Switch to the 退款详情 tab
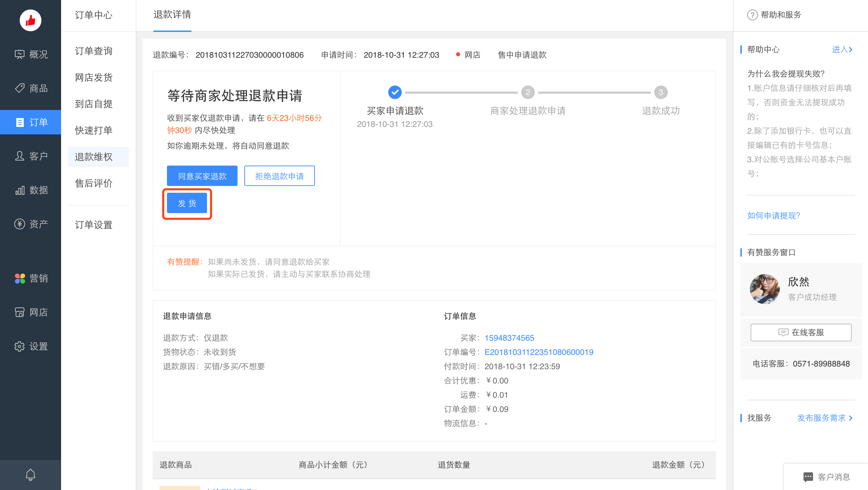The image size is (868, 490). 172,15
